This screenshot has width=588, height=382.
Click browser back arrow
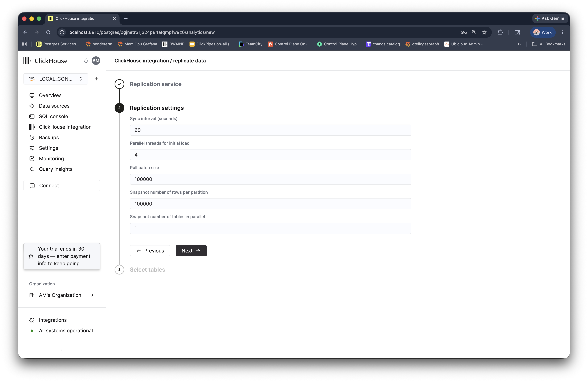point(25,32)
